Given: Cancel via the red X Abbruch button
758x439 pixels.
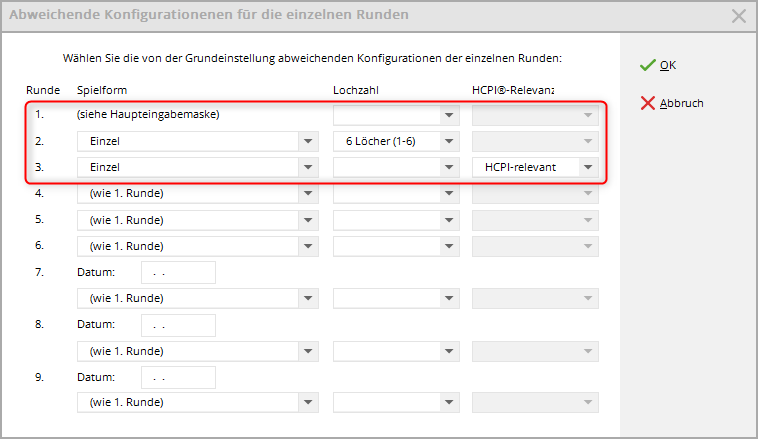Looking at the screenshot, I should pyautogui.click(x=672, y=103).
